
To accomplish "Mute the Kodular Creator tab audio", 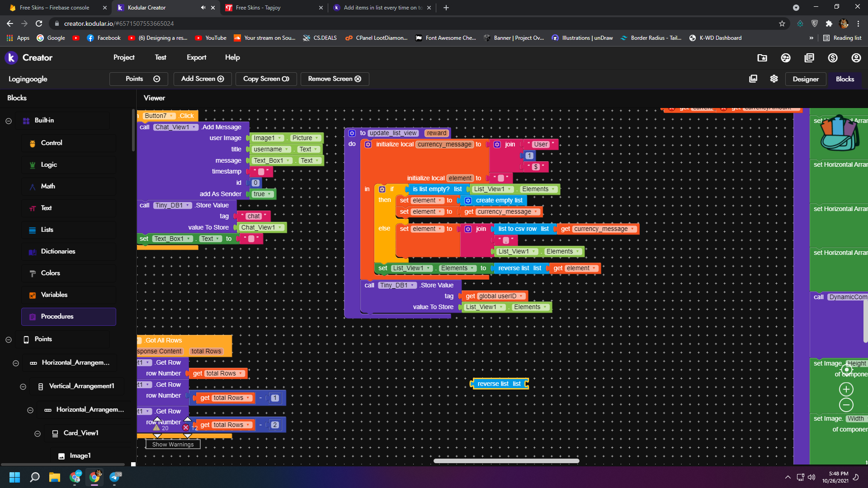I will pos(203,8).
